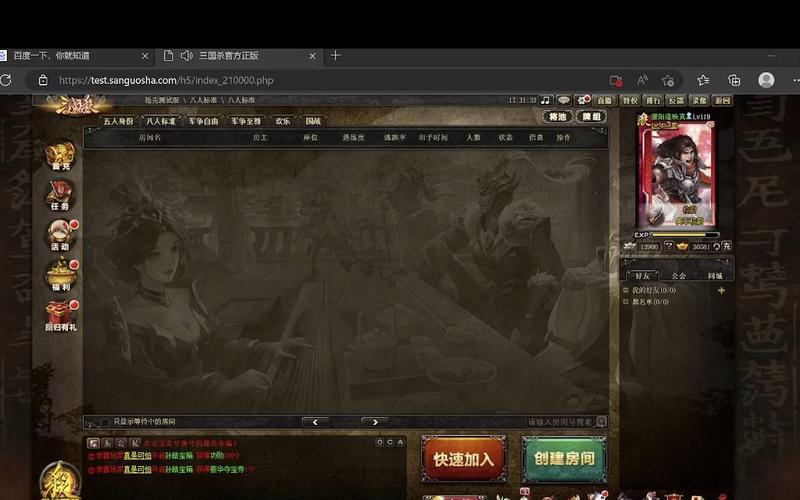Click the clear chat icon in chat panel header
Viewport: 800px width, 500px height.
pyautogui.click(x=390, y=442)
